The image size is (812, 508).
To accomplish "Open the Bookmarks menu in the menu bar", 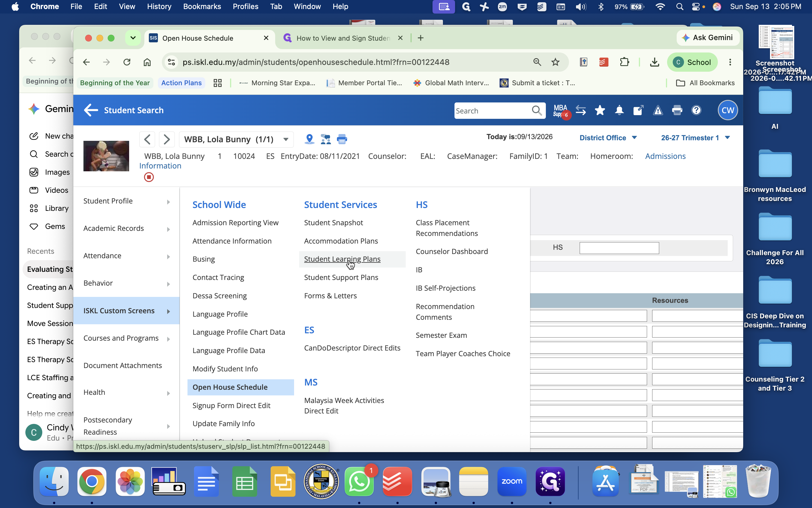I will (x=202, y=6).
